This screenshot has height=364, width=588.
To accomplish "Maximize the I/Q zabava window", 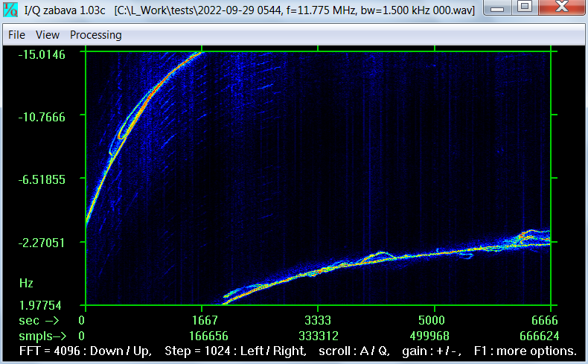I will point(524,7).
